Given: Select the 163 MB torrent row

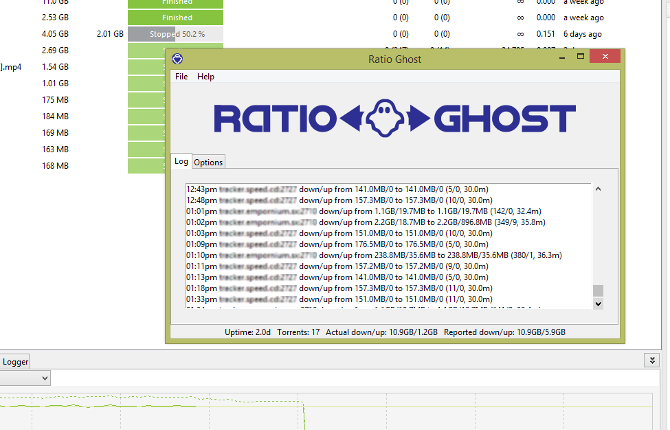Looking at the screenshot, I should click(x=55, y=149).
